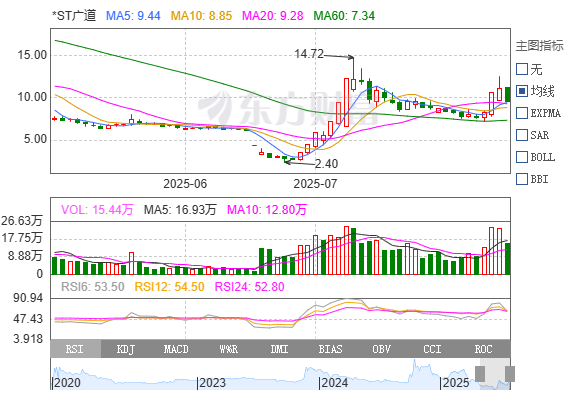Click the RSI12: 54.50 label
The width and height of the screenshot is (570, 402).
[169, 287]
